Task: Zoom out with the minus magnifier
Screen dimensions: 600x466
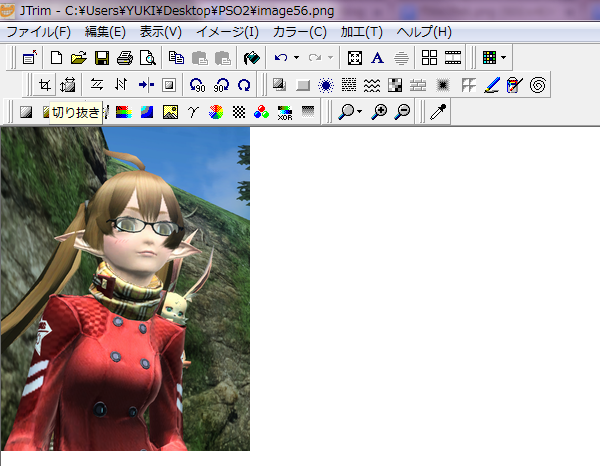Action: click(402, 112)
